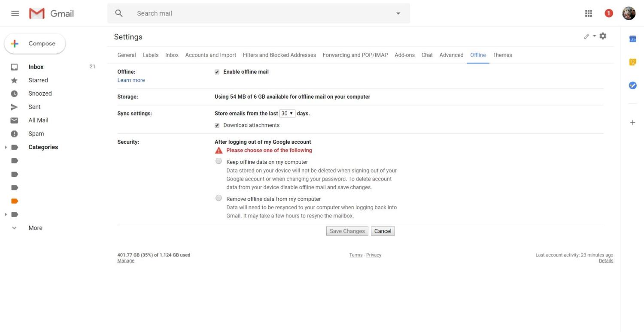Open the Google apps grid icon
644x332 pixels.
tap(589, 13)
